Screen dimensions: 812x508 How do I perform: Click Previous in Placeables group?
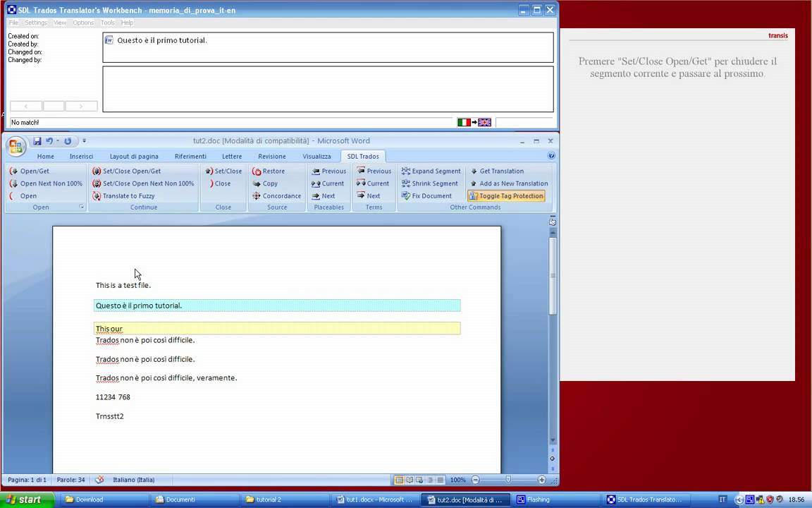click(x=328, y=171)
